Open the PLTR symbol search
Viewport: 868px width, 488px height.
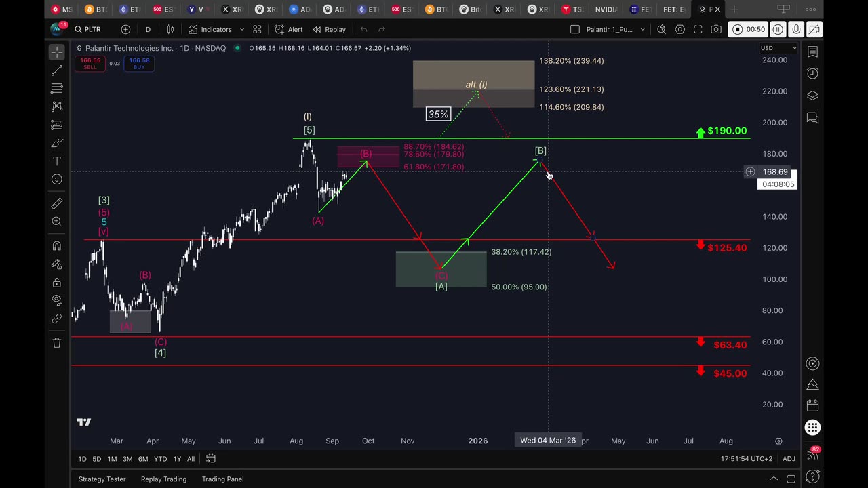88,29
